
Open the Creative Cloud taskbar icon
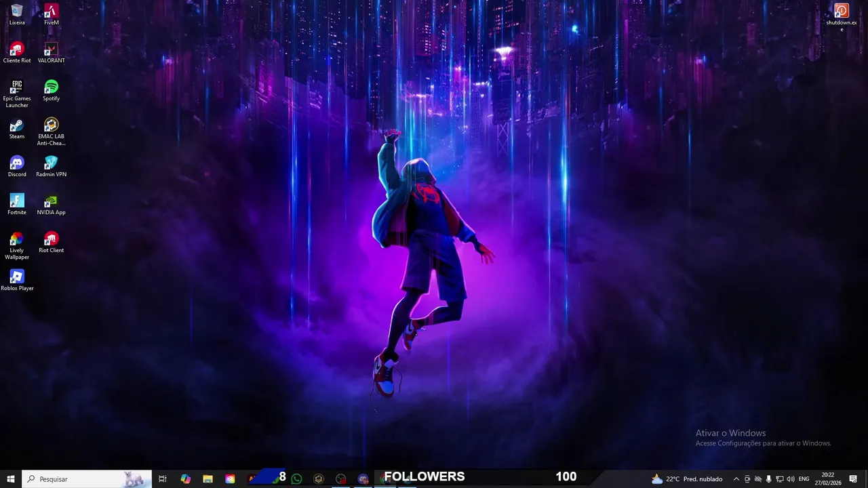coord(230,479)
